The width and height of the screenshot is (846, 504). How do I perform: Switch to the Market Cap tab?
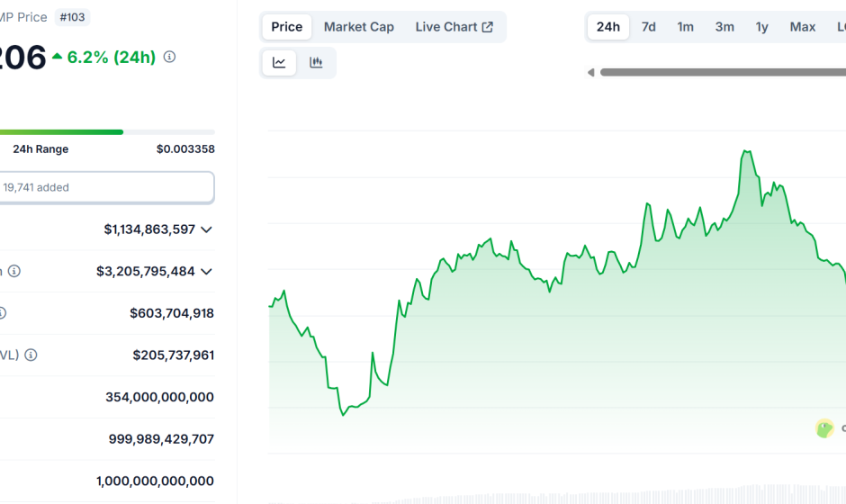[x=358, y=27]
